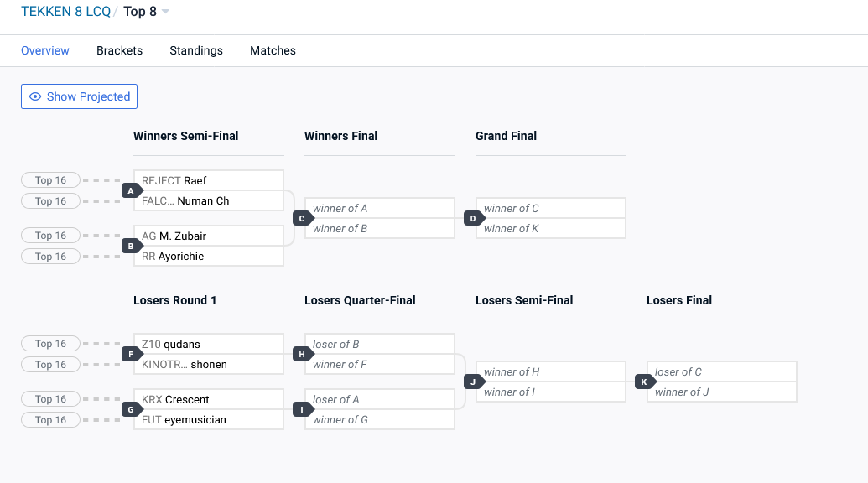Screen dimensions: 868x483
Task: Expand the Top 8 phase dropdown arrow
Action: pos(165,12)
